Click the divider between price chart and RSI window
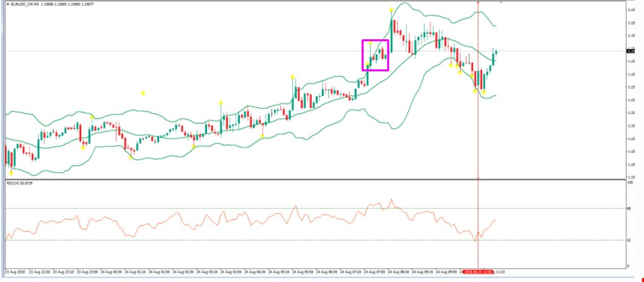The height and width of the screenshot is (282, 644). tap(314, 179)
